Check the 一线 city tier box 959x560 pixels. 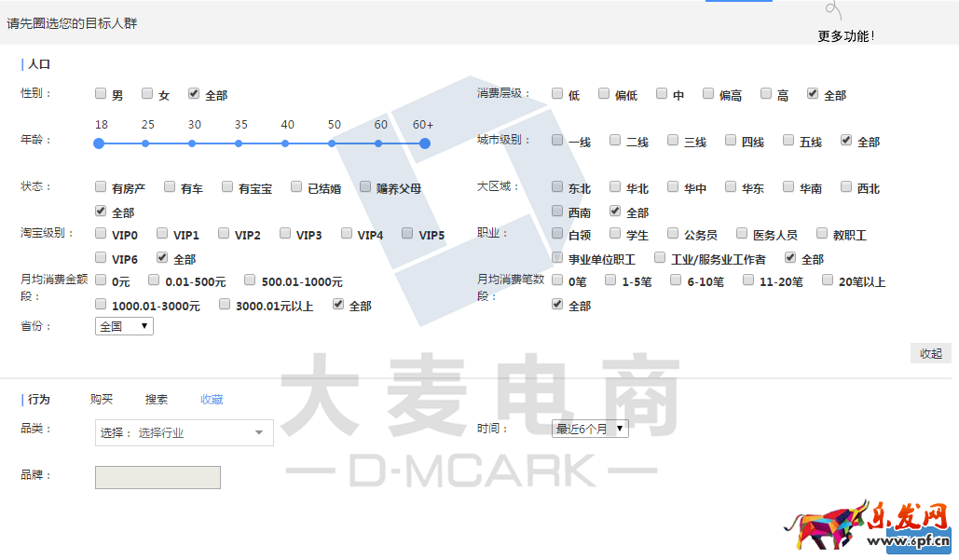(557, 140)
